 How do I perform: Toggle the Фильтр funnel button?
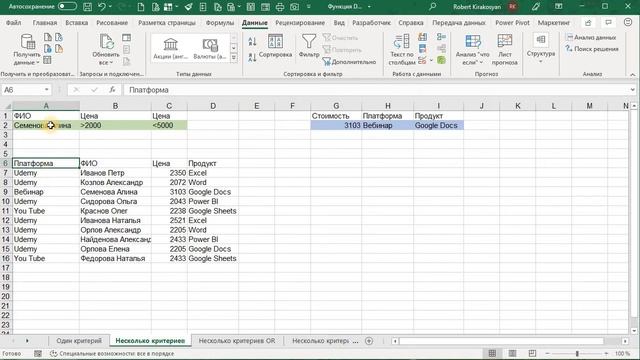pos(309,46)
